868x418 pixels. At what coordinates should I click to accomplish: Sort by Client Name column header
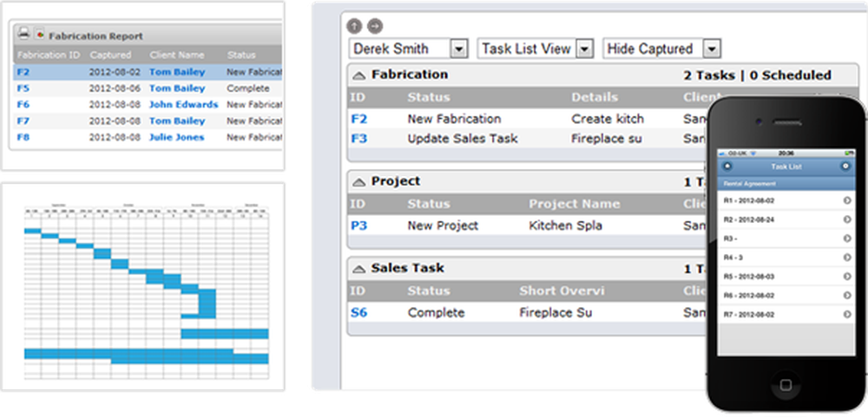click(x=177, y=56)
